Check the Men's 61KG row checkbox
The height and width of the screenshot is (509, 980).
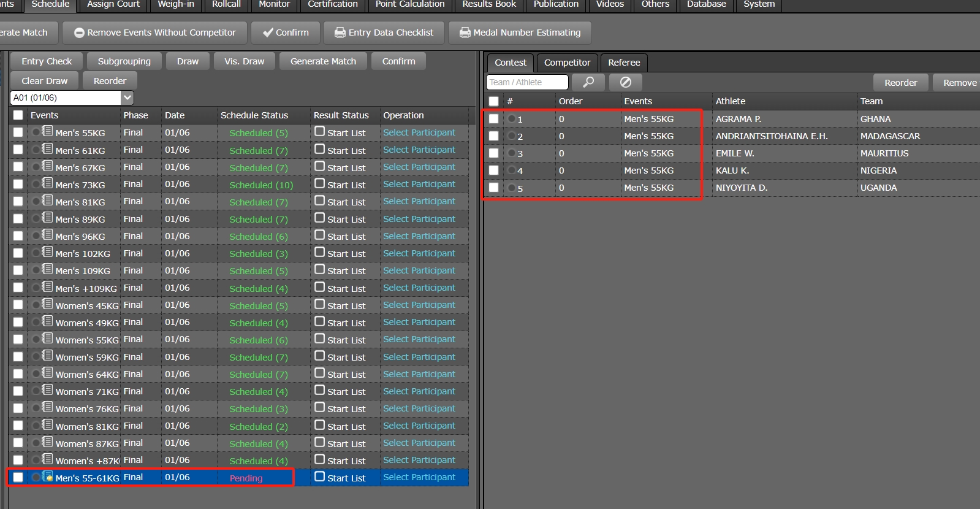coord(18,150)
